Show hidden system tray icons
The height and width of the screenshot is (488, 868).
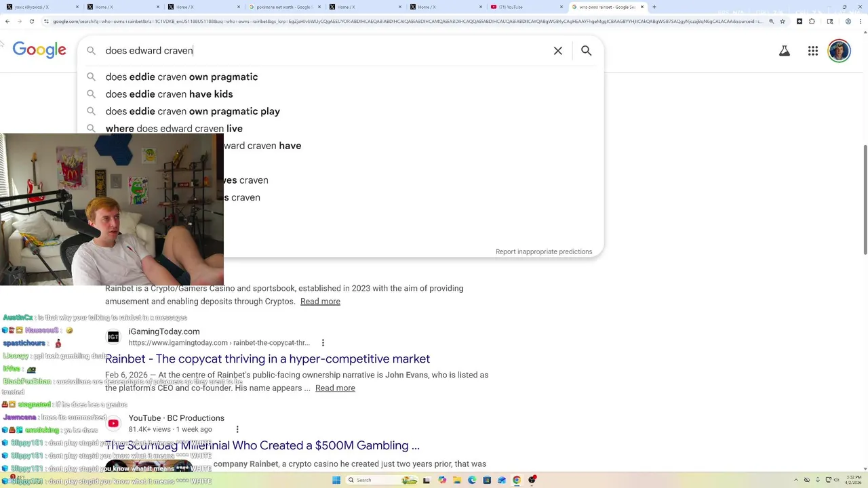coord(797,480)
